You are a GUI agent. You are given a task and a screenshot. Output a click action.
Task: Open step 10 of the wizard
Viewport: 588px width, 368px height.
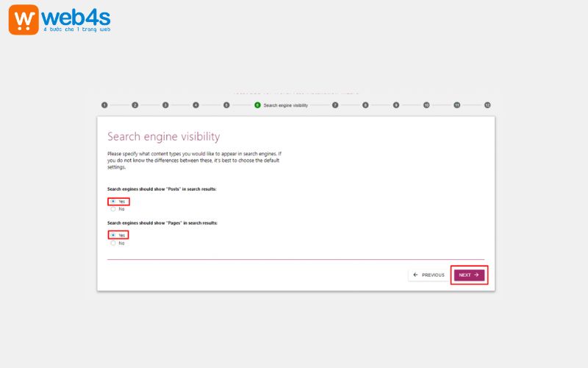[426, 105]
